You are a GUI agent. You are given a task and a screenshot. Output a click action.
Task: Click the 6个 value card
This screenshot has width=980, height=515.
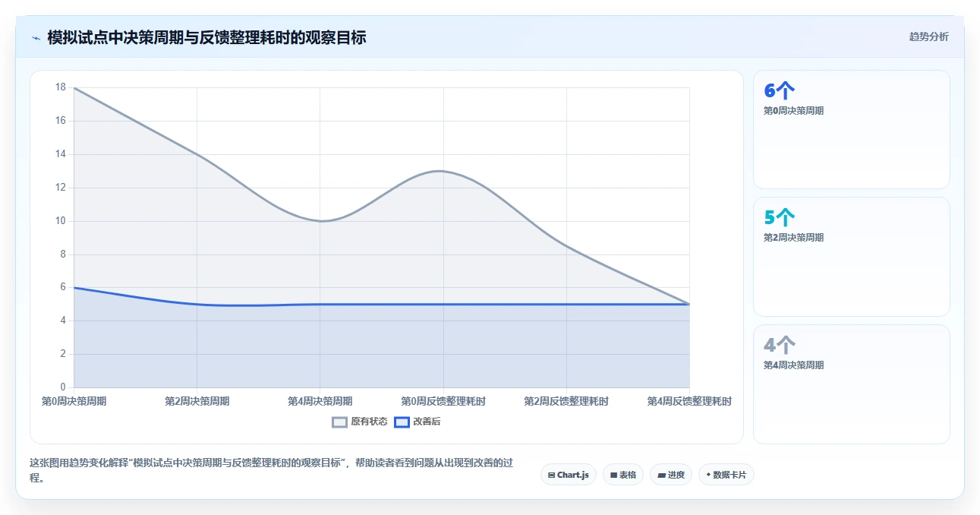pyautogui.click(x=851, y=129)
